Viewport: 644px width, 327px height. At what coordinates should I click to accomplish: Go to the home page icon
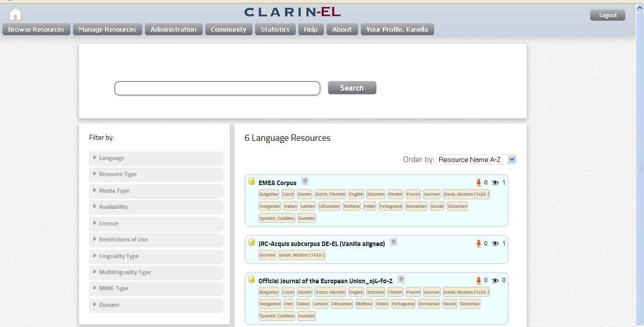[x=16, y=15]
